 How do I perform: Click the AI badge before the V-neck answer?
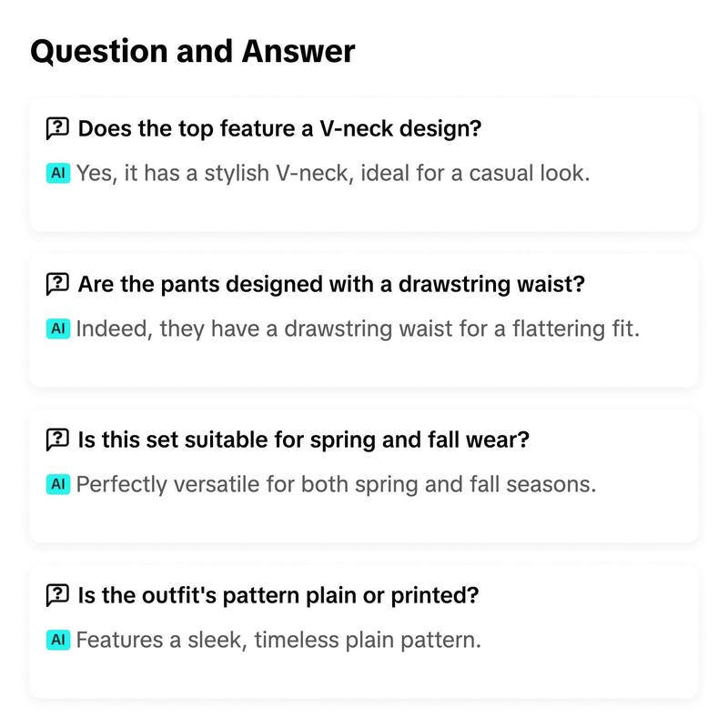tap(58, 173)
